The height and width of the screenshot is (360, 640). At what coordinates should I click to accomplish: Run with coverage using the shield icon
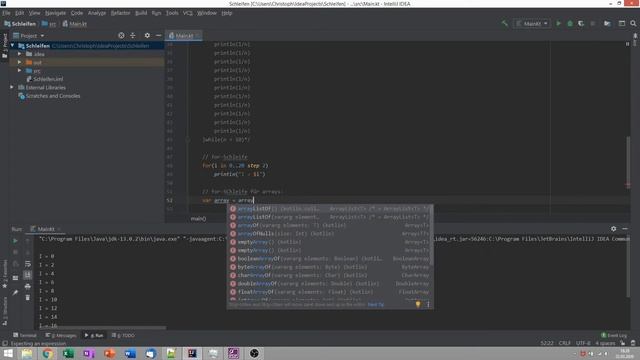[581, 24]
